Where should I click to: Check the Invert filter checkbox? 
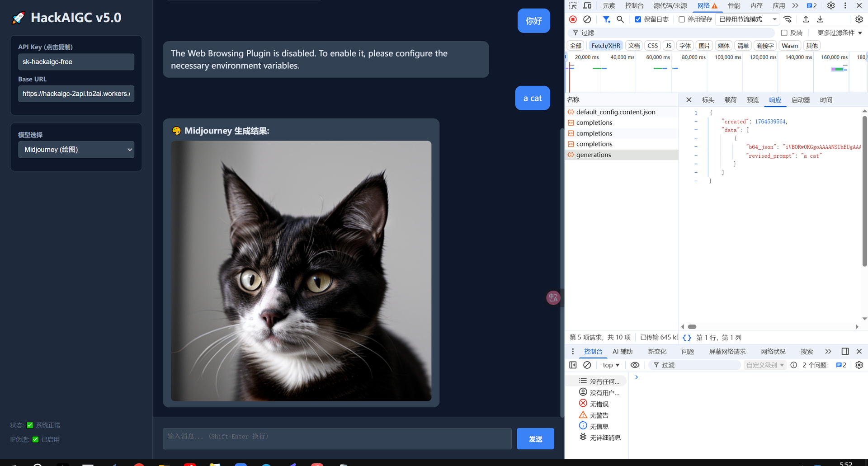[x=784, y=33]
